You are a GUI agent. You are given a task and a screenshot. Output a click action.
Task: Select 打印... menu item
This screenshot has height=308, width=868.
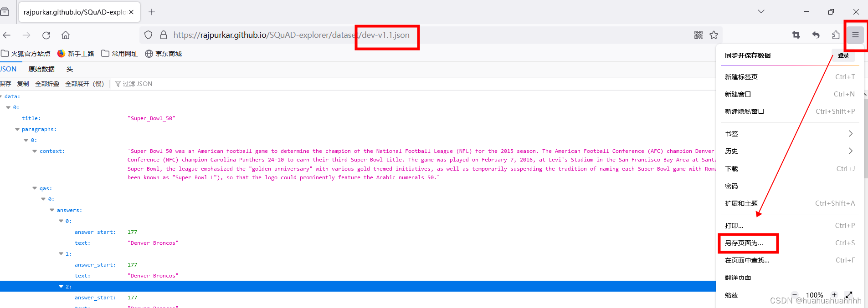pos(790,226)
